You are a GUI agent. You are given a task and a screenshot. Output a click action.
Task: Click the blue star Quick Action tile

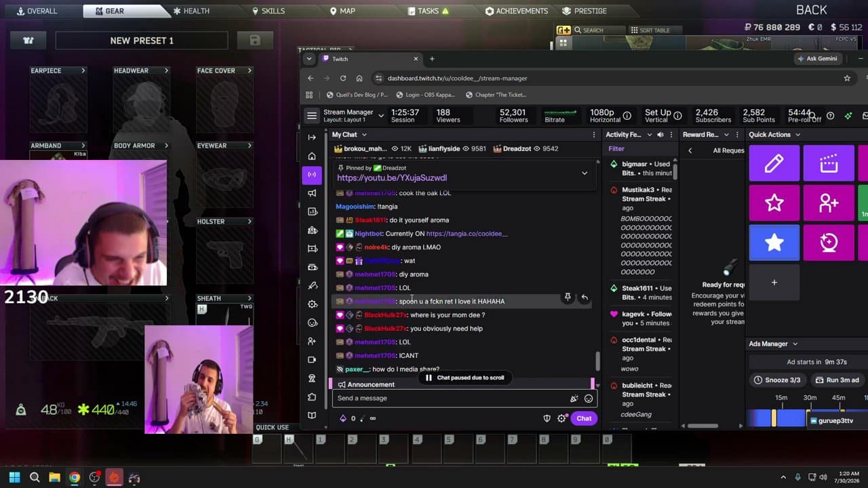tap(774, 243)
